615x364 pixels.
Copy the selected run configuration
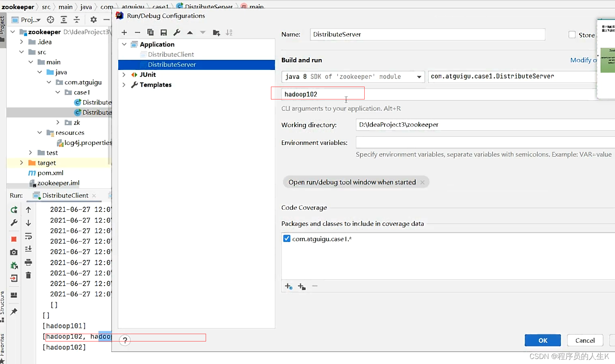tap(150, 33)
